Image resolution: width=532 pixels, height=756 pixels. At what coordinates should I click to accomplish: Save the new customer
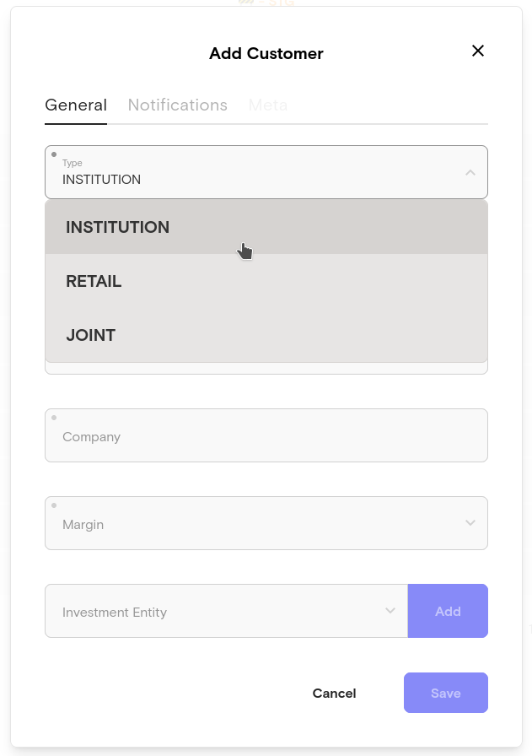click(445, 694)
